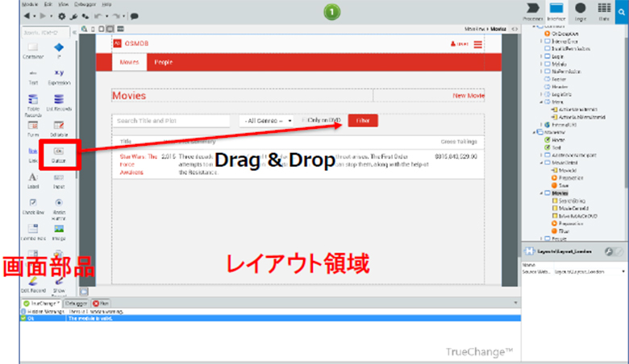This screenshot has width=629, height=364.
Task: Open the Source Web Block dropdown
Action: point(623,272)
